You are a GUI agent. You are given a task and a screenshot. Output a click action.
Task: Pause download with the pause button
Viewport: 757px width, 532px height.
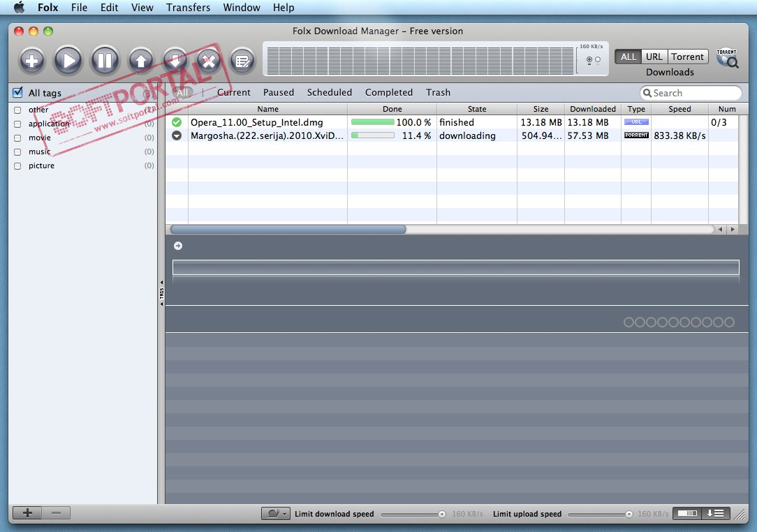pyautogui.click(x=105, y=61)
